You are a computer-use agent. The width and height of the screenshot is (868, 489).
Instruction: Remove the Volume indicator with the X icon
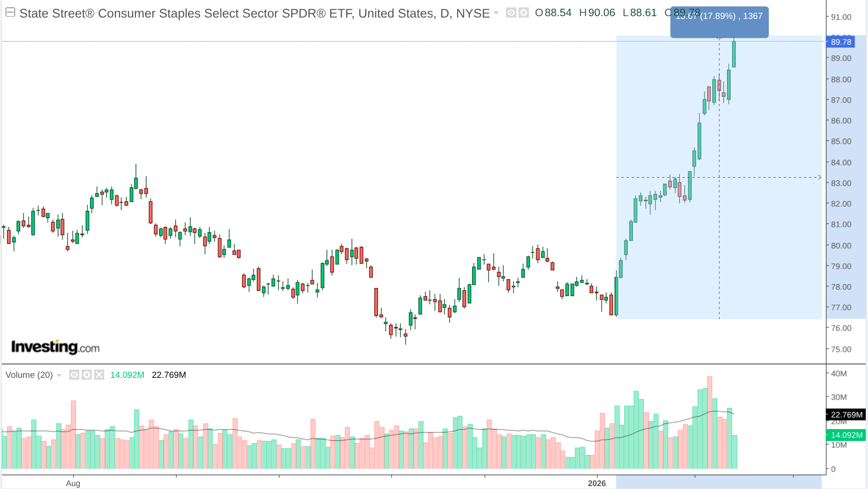[x=99, y=375]
